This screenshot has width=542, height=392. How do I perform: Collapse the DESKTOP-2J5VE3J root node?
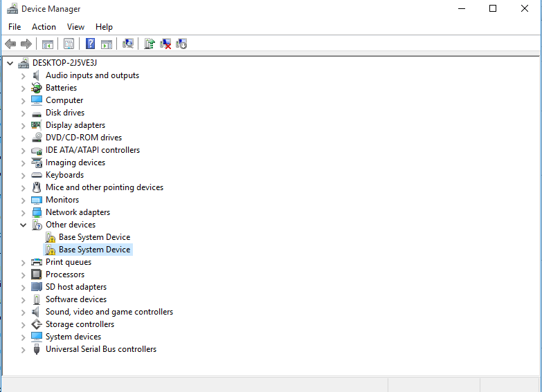click(10, 63)
